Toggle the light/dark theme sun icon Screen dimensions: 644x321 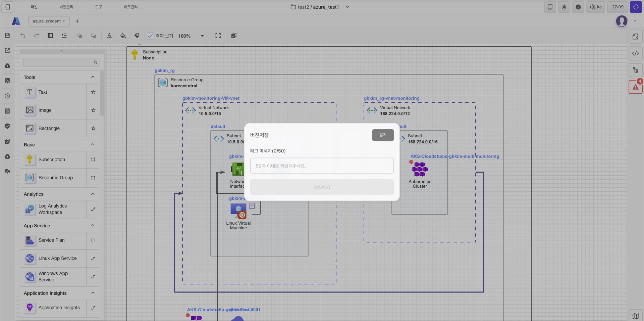coord(564,7)
